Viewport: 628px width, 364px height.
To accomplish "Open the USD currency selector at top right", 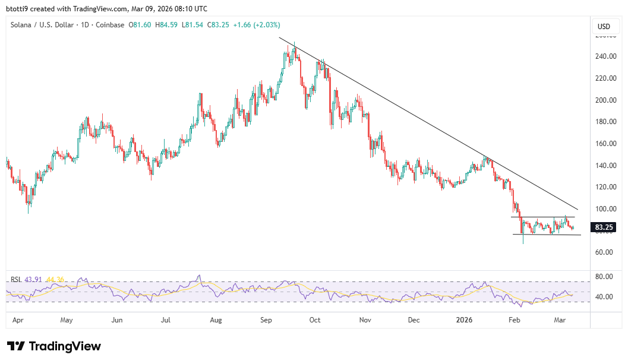I will pos(605,26).
